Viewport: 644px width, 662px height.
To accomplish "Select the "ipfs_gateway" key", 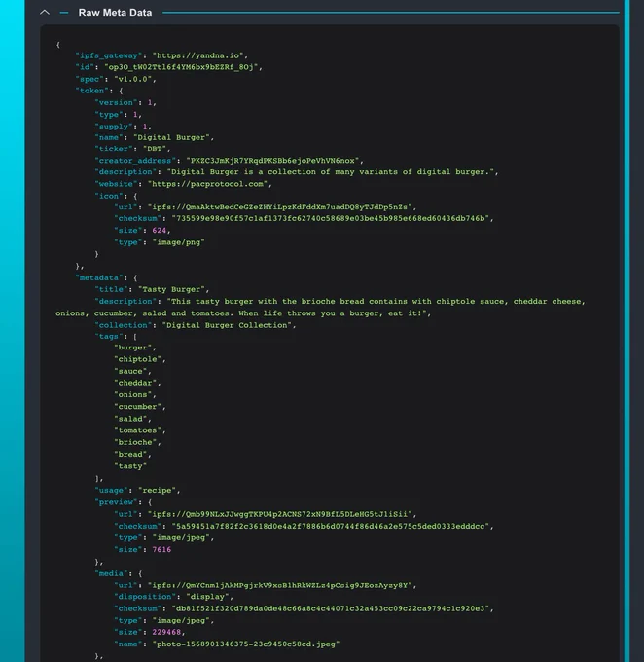I will point(109,55).
